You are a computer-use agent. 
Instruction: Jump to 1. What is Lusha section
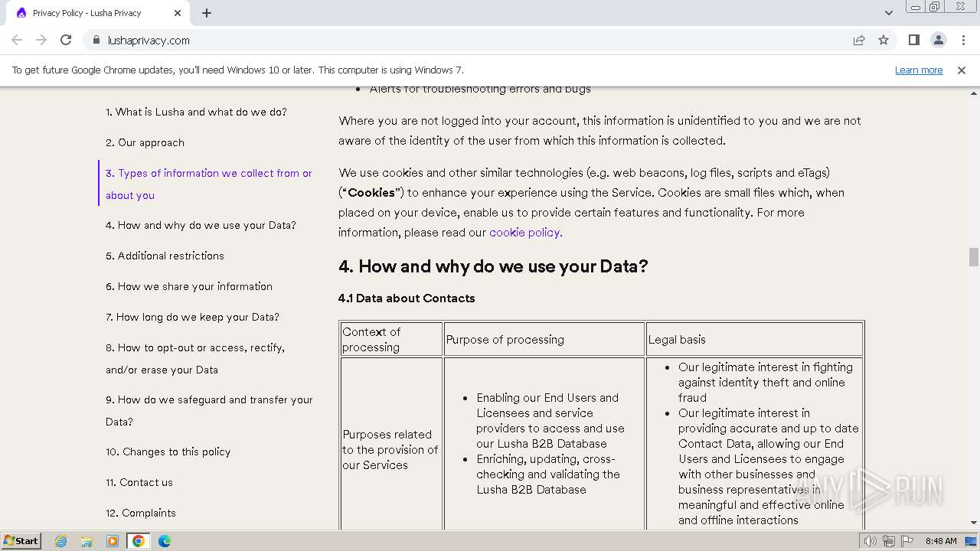click(x=196, y=112)
